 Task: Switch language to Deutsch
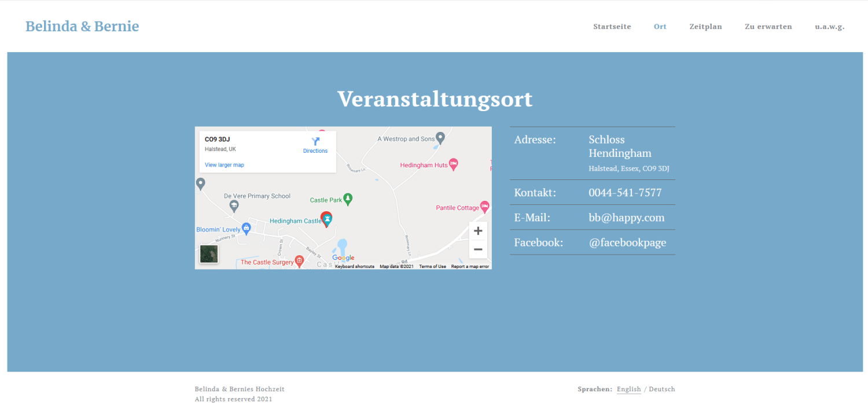tap(662, 389)
